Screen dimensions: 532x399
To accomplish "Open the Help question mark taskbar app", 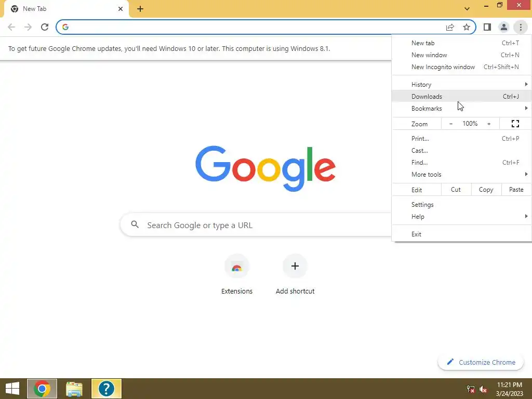I will tap(106, 389).
